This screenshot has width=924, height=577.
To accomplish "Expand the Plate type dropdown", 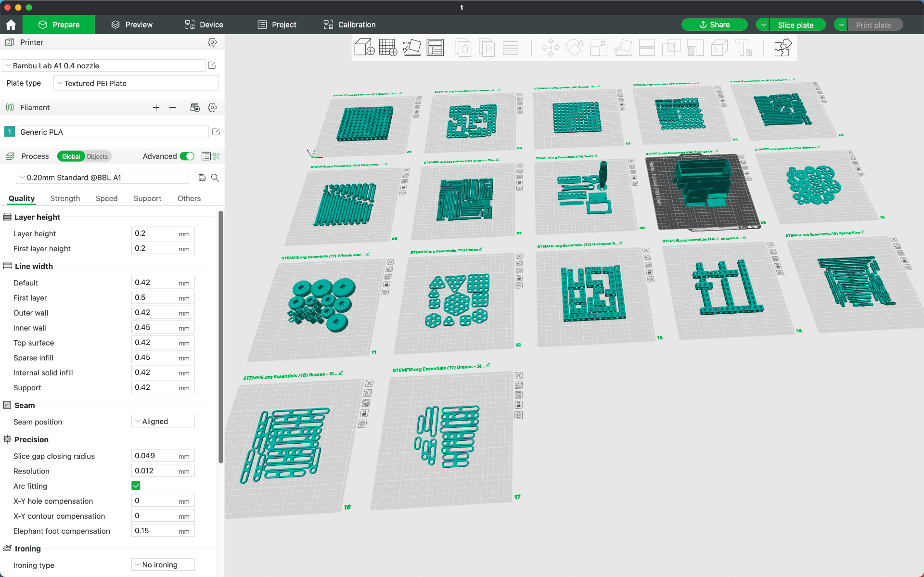I will (136, 83).
